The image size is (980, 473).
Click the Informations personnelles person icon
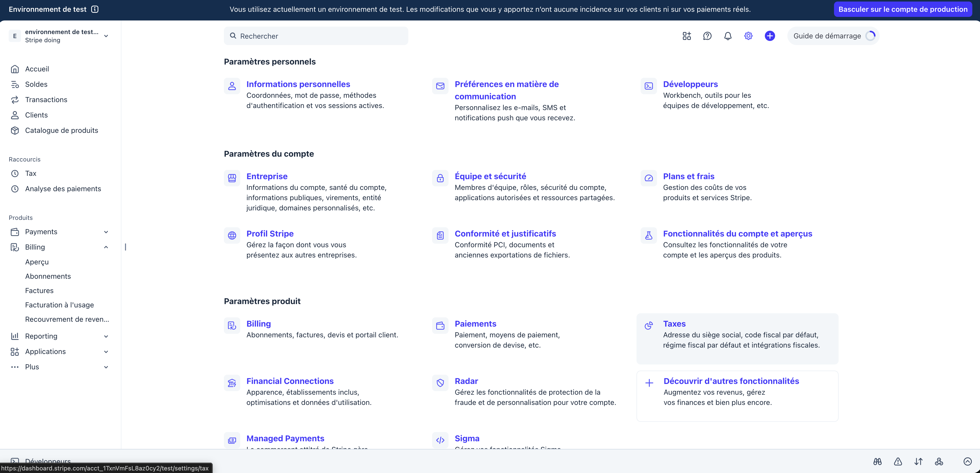(x=232, y=86)
